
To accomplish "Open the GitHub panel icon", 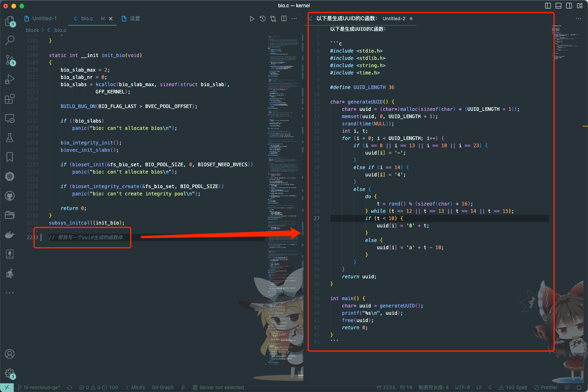I will [x=10, y=196].
